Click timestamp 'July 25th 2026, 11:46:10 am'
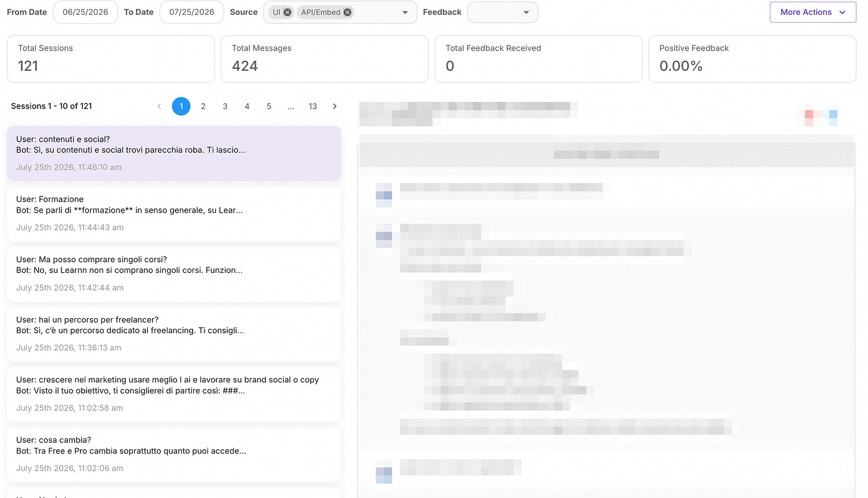868x498 pixels. [69, 167]
